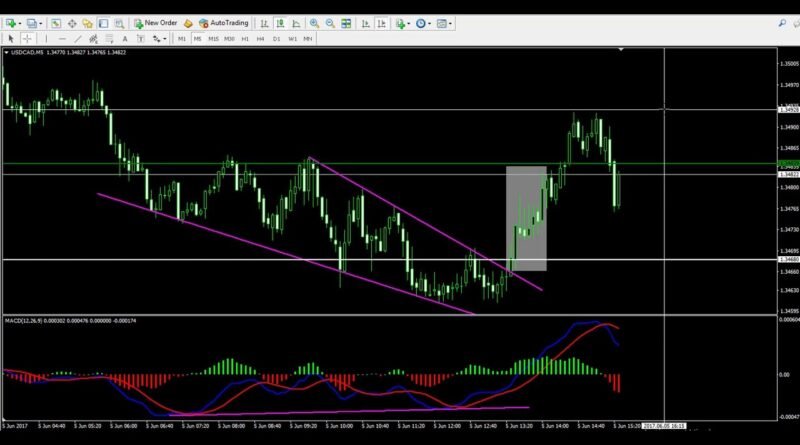
Task: Open the Periods clock icon
Action: coord(420,23)
